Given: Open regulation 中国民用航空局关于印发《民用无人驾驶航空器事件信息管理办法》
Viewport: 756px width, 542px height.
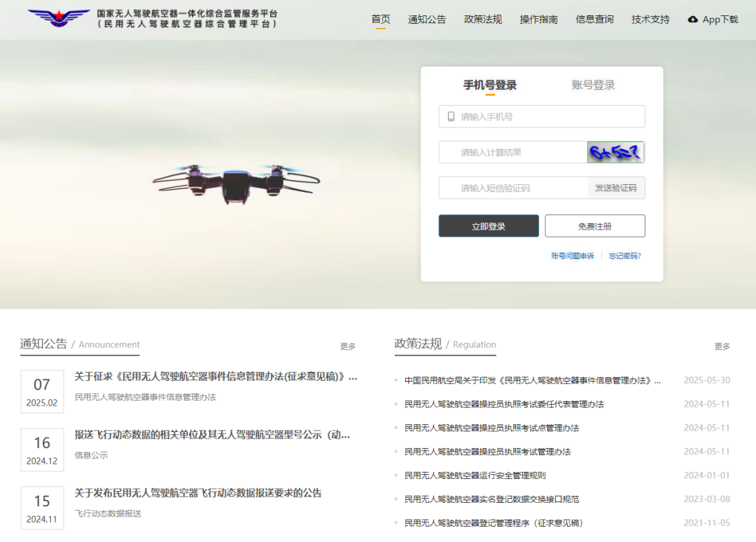Looking at the screenshot, I should coord(532,380).
